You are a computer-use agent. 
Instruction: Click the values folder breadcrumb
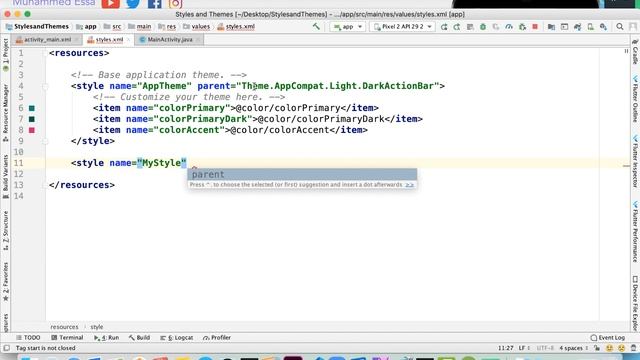tap(196, 27)
